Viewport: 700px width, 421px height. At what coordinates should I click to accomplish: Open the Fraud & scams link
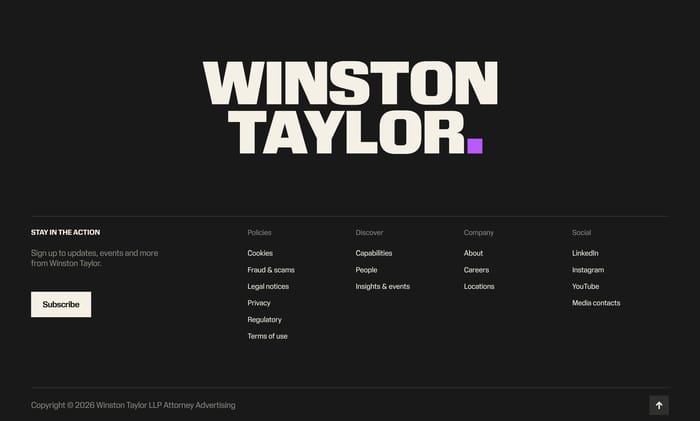pos(271,270)
